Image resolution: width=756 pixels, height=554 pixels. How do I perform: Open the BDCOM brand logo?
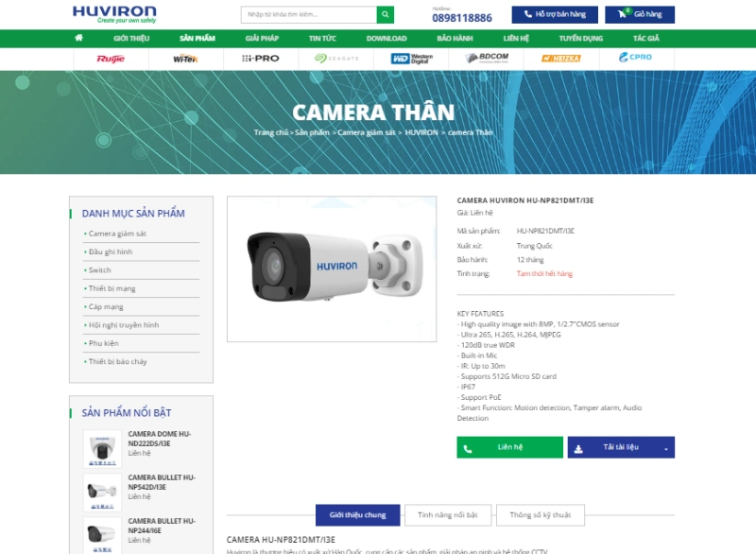click(x=487, y=58)
